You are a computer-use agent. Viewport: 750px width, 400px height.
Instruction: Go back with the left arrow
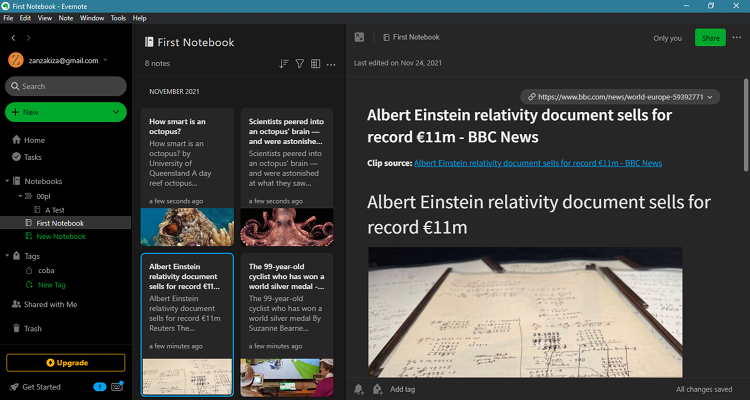tap(13, 38)
